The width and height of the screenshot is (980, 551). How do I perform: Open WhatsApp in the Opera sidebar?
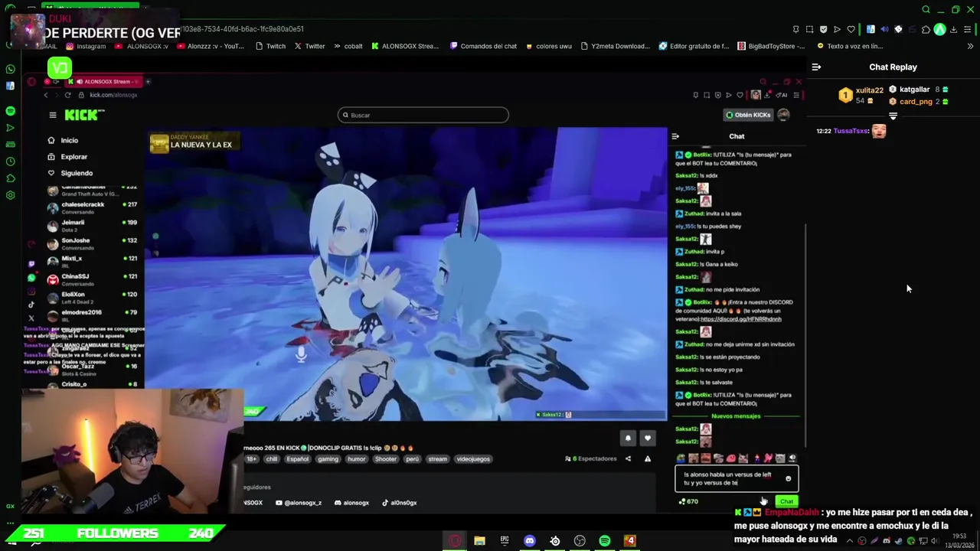pos(10,69)
